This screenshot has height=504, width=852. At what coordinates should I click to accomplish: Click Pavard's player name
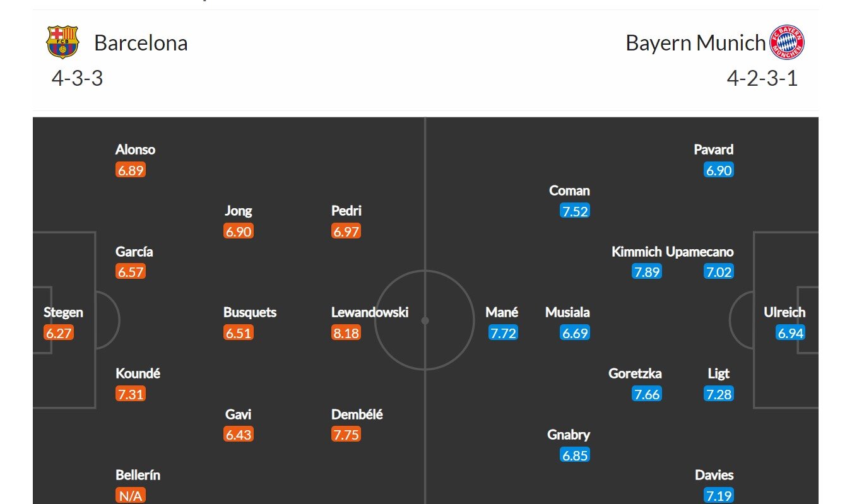tap(714, 149)
